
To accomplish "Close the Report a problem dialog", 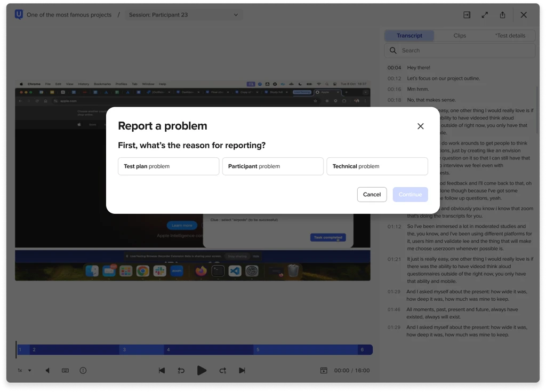I will pyautogui.click(x=420, y=126).
